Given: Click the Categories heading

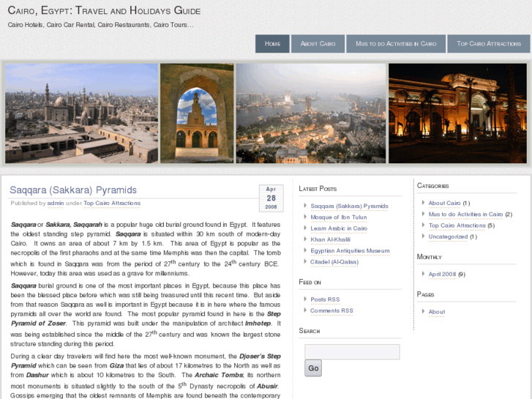Looking at the screenshot, I should click(x=433, y=186).
